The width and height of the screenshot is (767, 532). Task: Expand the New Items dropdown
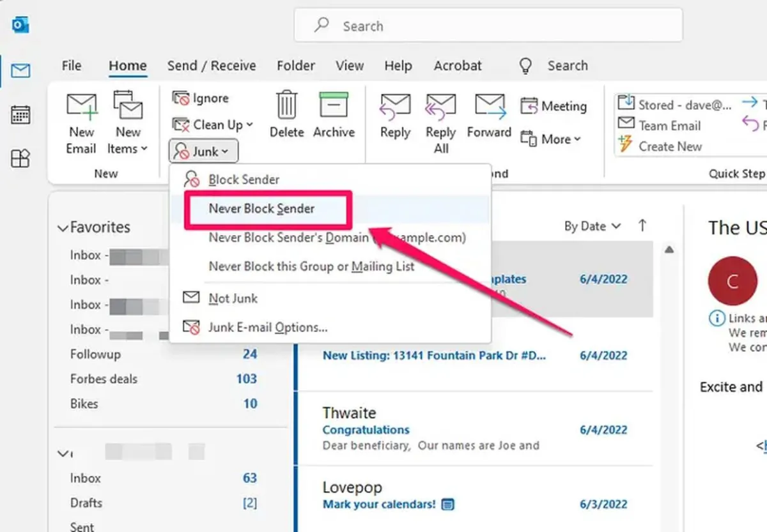pyautogui.click(x=128, y=123)
